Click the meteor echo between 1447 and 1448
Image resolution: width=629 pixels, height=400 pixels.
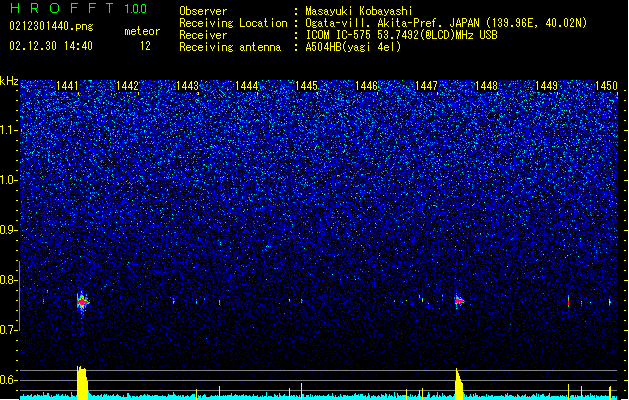tap(459, 301)
